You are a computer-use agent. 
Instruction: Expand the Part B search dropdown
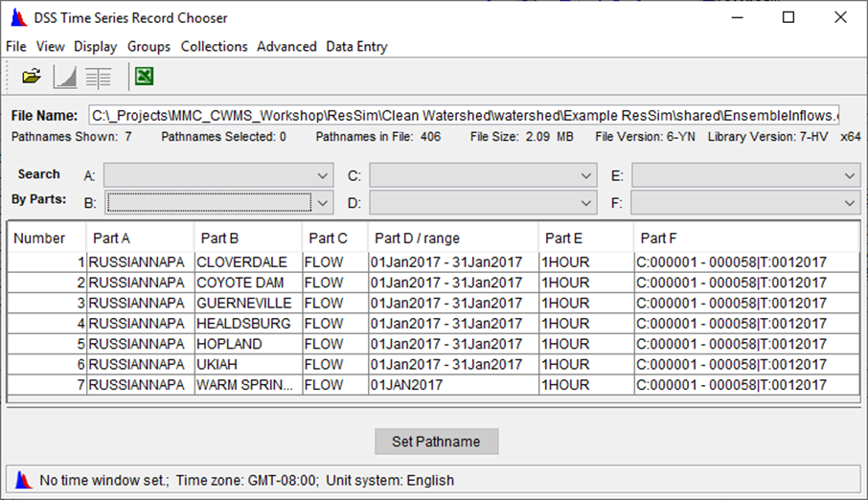point(322,203)
